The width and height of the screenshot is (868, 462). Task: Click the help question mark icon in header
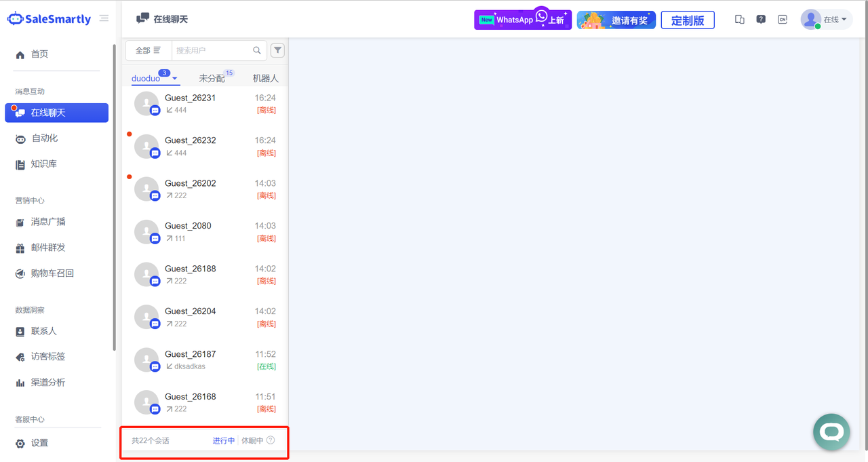[761, 20]
